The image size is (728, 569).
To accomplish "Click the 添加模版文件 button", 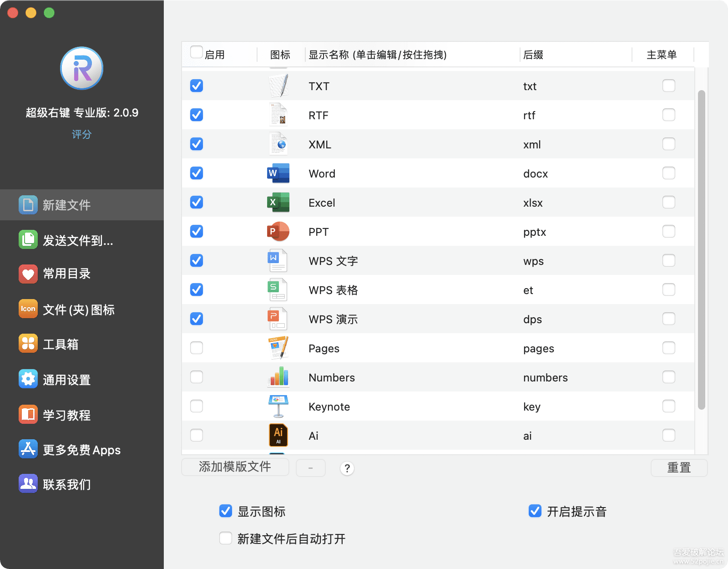I will [x=235, y=467].
